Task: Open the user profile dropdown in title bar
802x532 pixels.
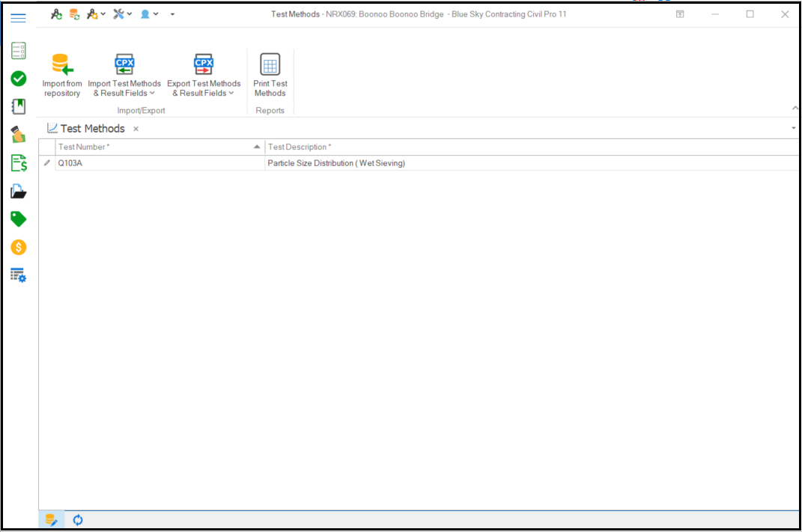Action: pyautogui.click(x=149, y=14)
